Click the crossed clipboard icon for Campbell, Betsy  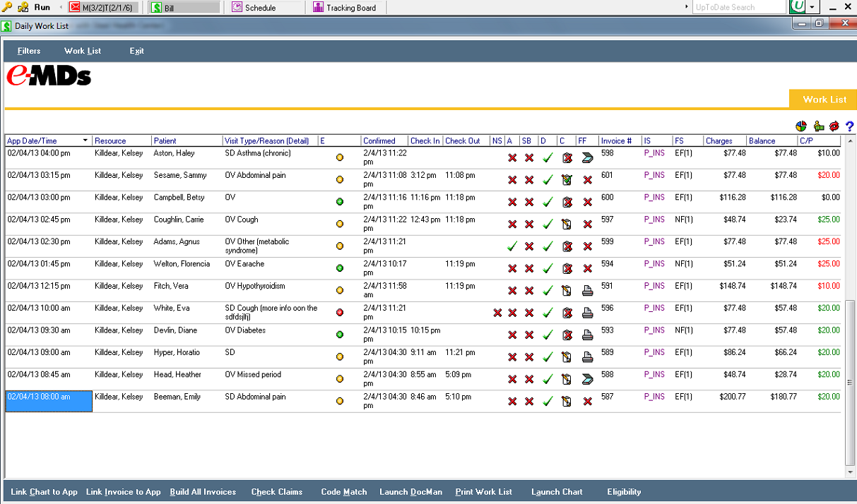[x=567, y=202]
